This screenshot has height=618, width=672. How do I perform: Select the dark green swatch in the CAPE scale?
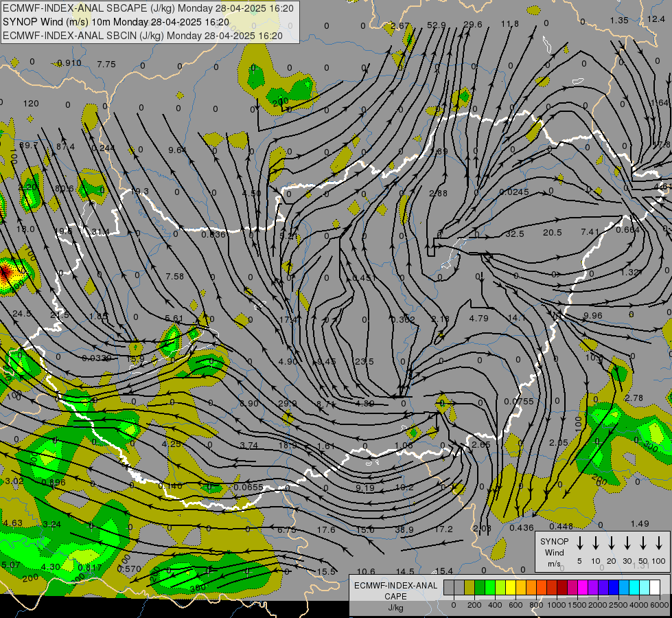tap(480, 588)
